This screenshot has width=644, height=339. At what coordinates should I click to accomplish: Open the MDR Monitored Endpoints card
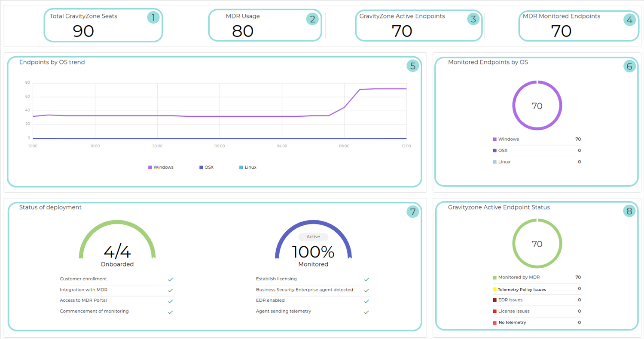click(578, 25)
